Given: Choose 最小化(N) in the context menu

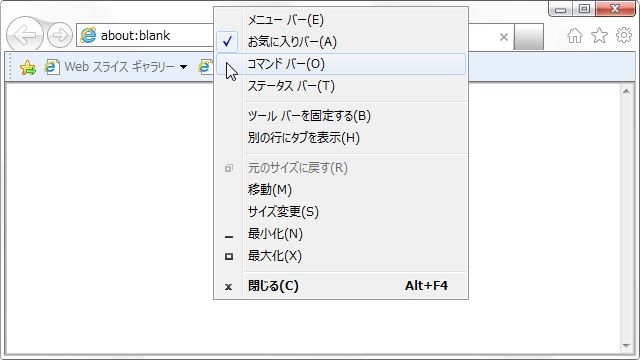Looking at the screenshot, I should (341, 234).
